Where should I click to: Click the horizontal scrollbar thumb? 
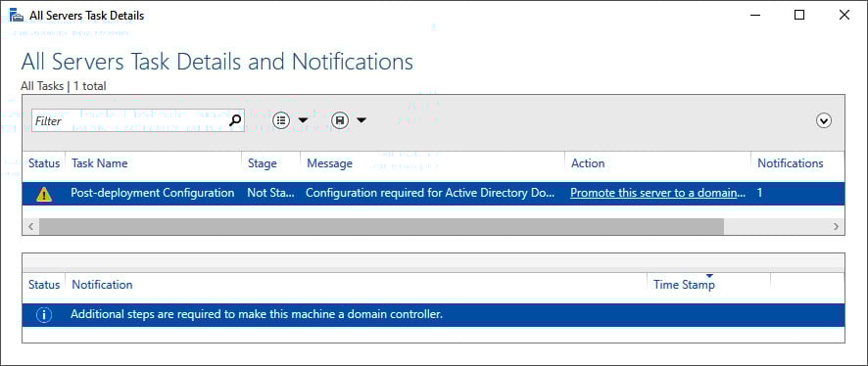click(x=381, y=227)
